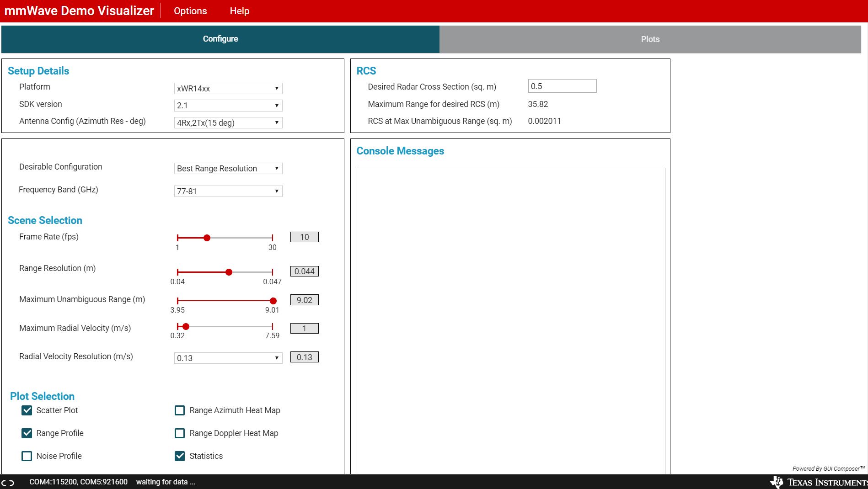Image resolution: width=868 pixels, height=489 pixels.
Task: Open the Desirable Configuration dropdown
Action: tap(228, 168)
